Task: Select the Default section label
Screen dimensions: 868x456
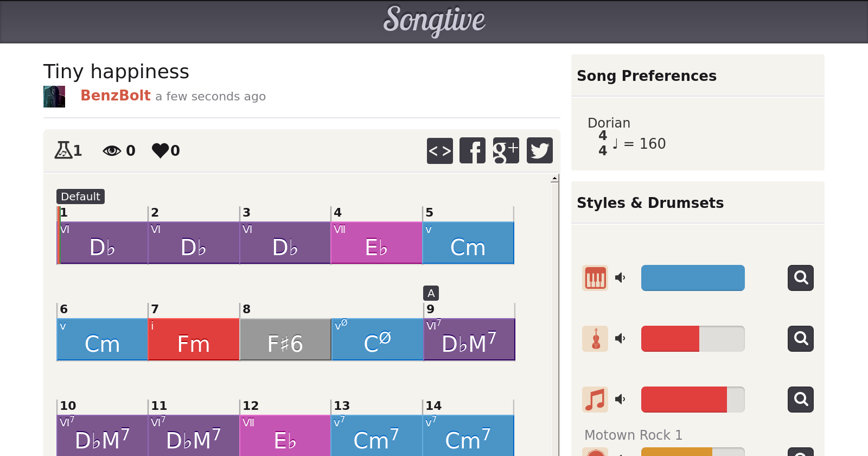Action: pos(80,197)
